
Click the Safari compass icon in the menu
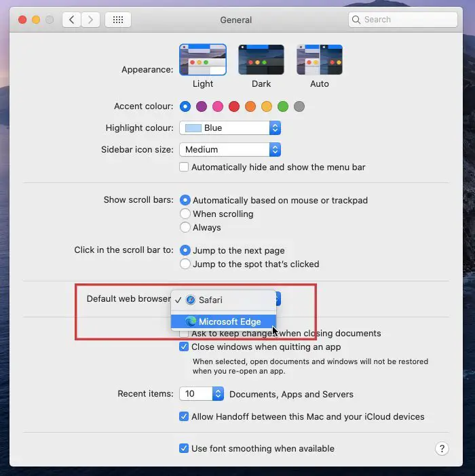coord(191,300)
